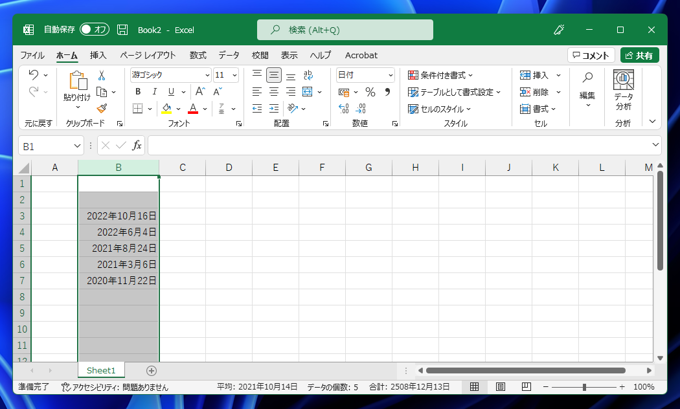Click the cut scissors icon
The width and height of the screenshot is (680, 409).
tap(101, 76)
